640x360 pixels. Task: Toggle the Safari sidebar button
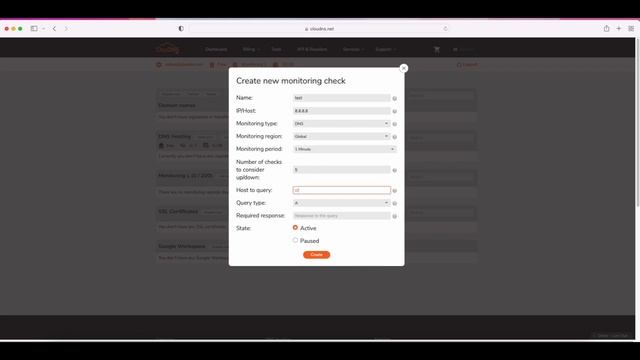[x=34, y=29]
